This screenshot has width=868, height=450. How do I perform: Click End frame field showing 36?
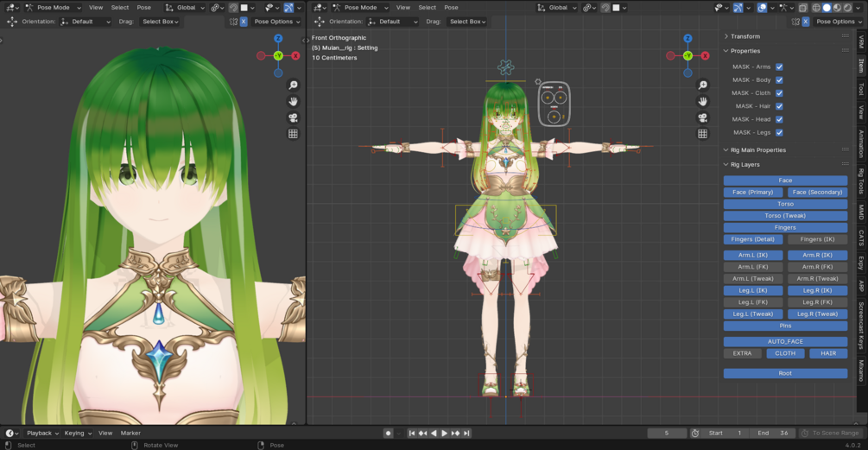[x=773, y=434]
